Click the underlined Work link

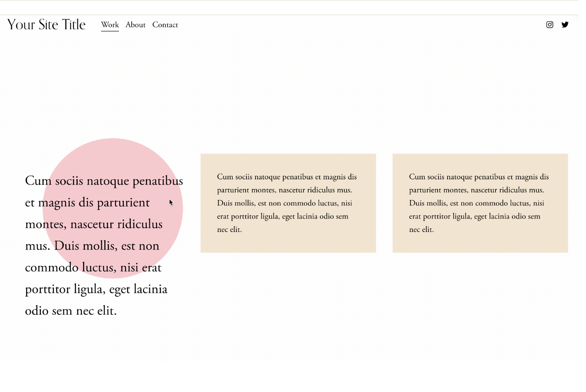coord(110,24)
